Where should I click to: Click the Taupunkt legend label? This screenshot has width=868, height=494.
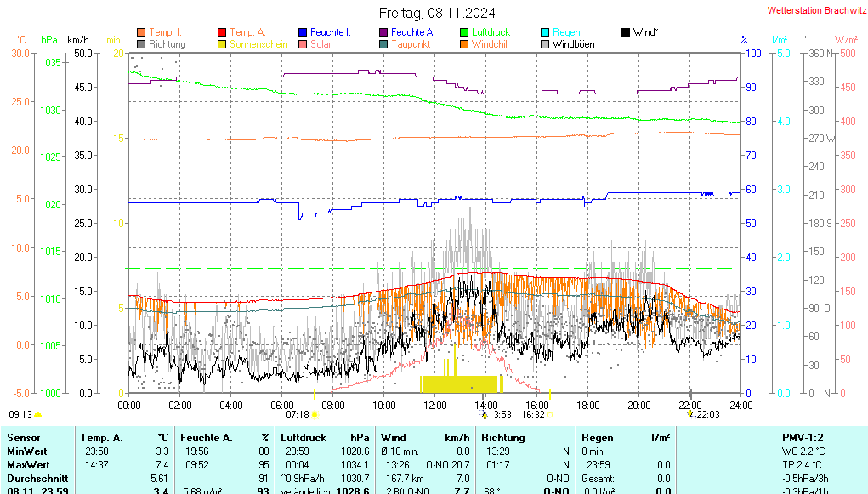click(x=411, y=44)
